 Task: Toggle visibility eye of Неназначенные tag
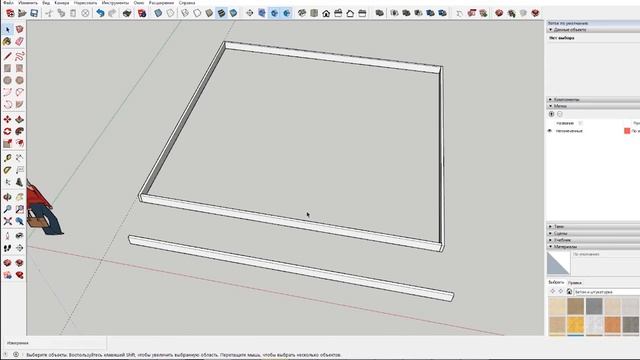point(550,131)
